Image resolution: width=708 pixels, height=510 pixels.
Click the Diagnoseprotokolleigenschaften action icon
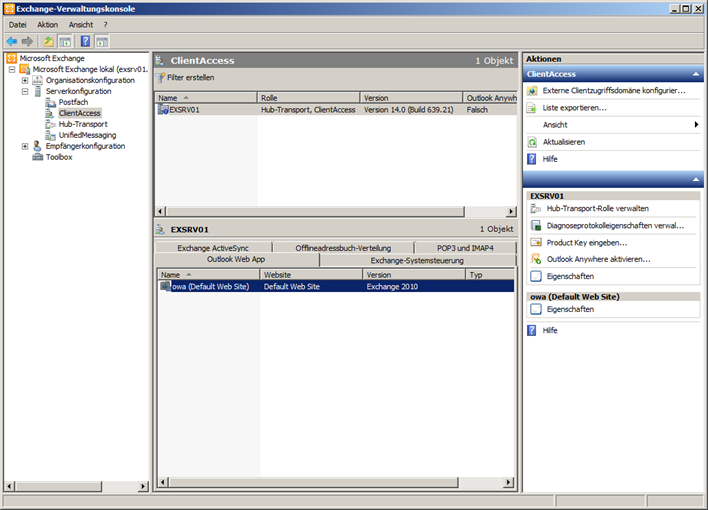(536, 226)
